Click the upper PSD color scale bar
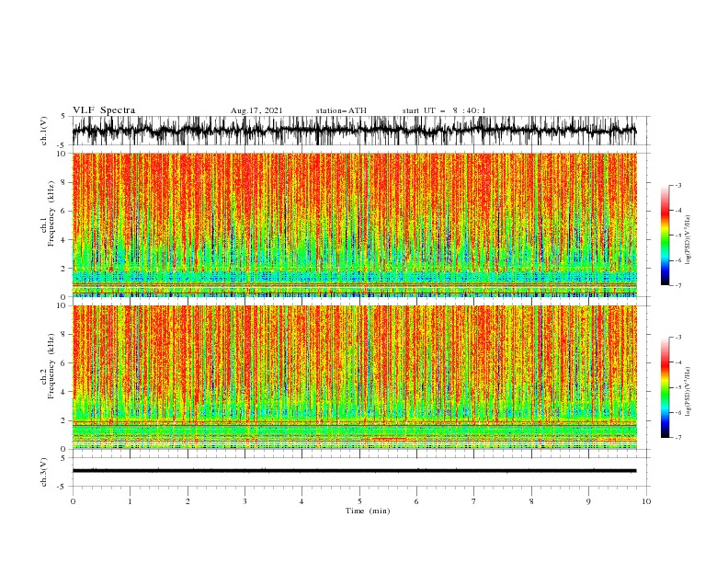The width and height of the screenshot is (728, 563). 665,235
